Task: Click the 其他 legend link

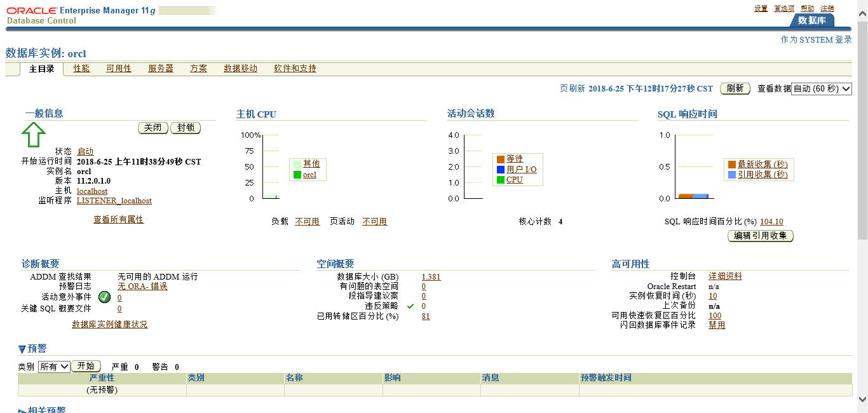Action: [311, 164]
